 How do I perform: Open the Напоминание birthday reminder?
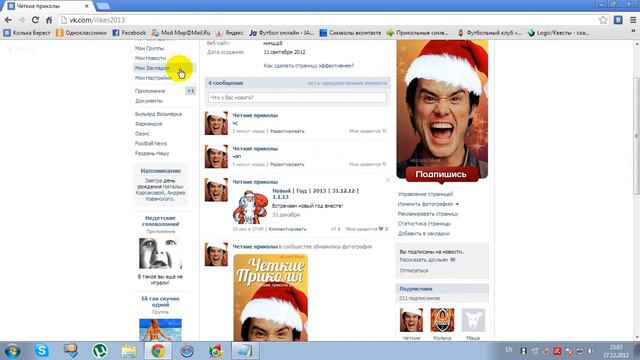(160, 185)
